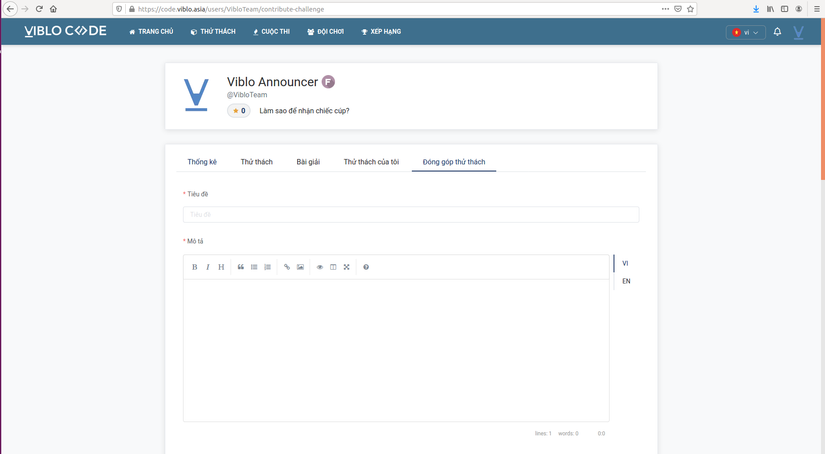Go forward with browser forward arrow
This screenshot has height=454, width=825.
click(x=25, y=9)
